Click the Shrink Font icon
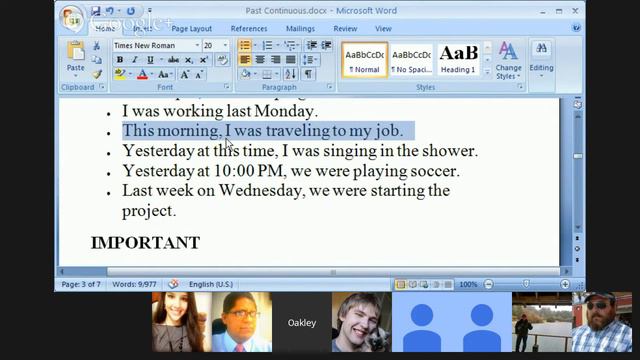This screenshot has width=640, height=360. tap(200, 74)
